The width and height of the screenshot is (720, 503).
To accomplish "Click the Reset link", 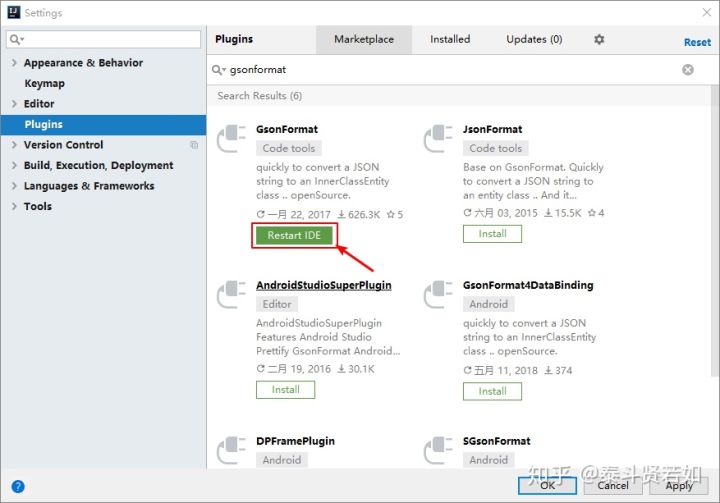I will [x=697, y=43].
